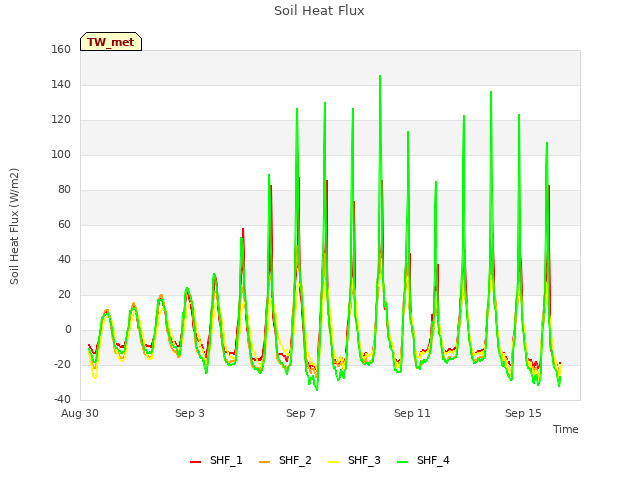
Task: Click the 140 y-axis tick label
Action: point(61,84)
